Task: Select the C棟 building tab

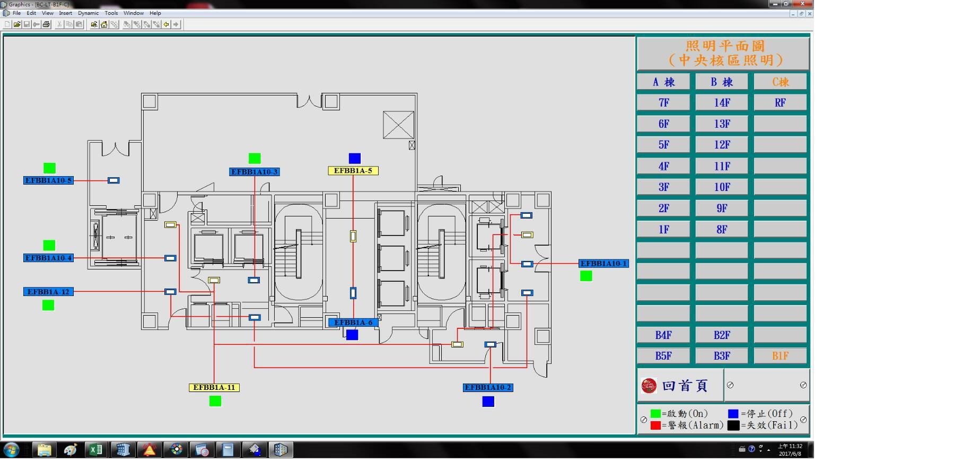Action: point(780,82)
